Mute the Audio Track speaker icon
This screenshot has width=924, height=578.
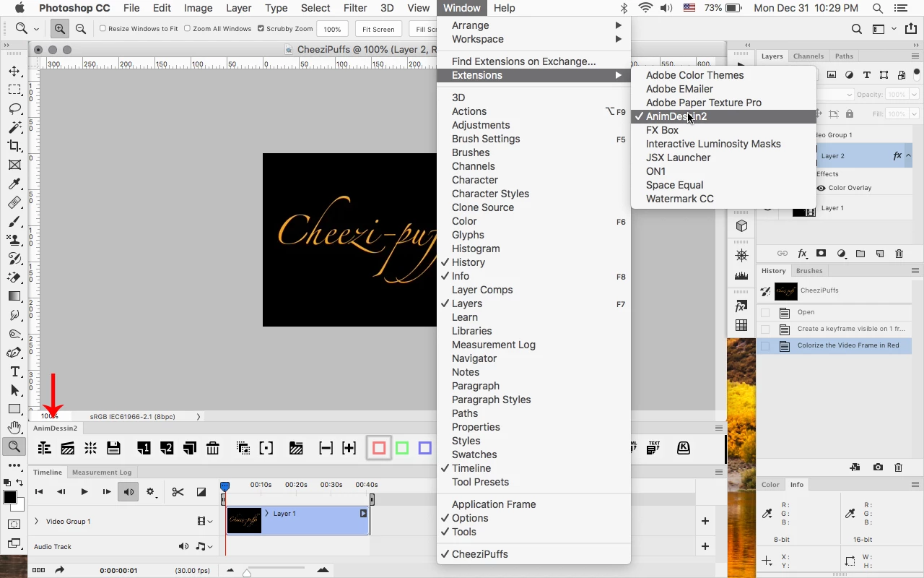tap(183, 547)
